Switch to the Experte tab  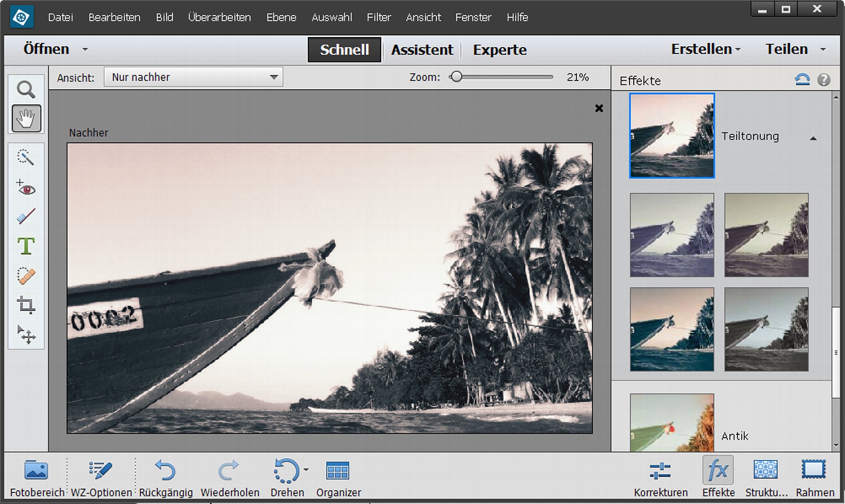coord(499,50)
